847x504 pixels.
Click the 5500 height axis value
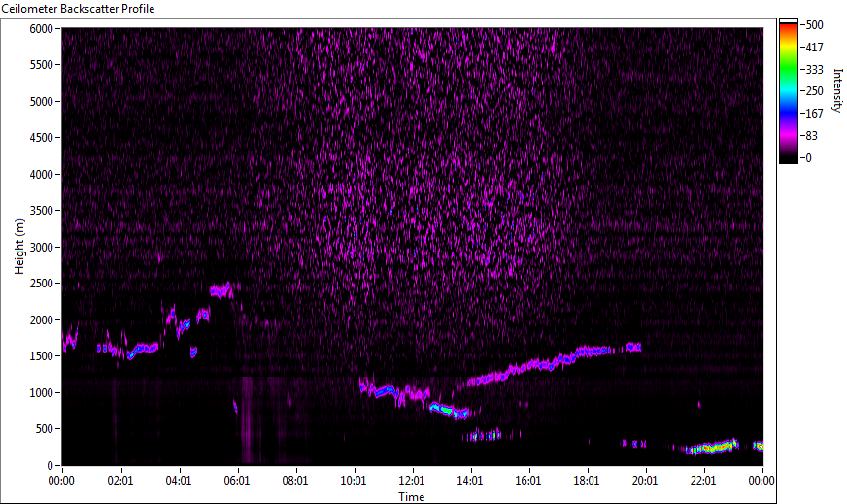pos(41,65)
